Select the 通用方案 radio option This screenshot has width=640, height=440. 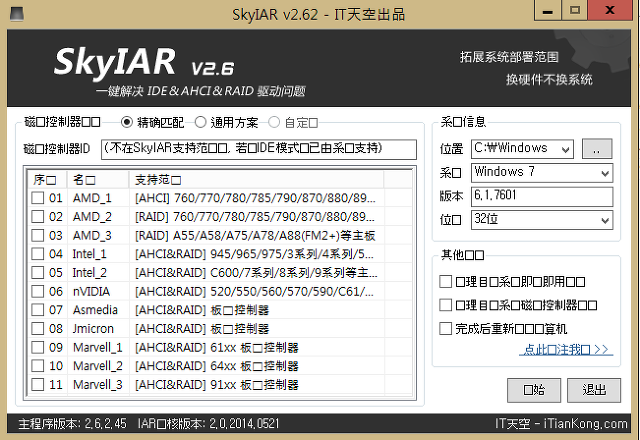pyautogui.click(x=200, y=122)
